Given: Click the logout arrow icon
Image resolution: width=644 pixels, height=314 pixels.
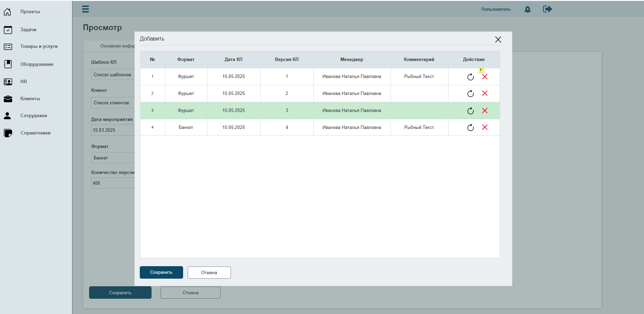Looking at the screenshot, I should coord(547,9).
